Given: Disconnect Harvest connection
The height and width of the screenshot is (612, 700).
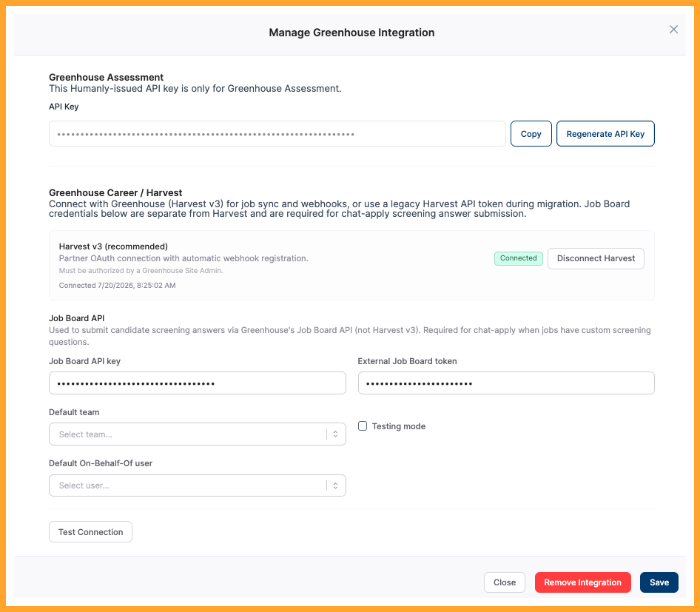Looking at the screenshot, I should pos(596,258).
